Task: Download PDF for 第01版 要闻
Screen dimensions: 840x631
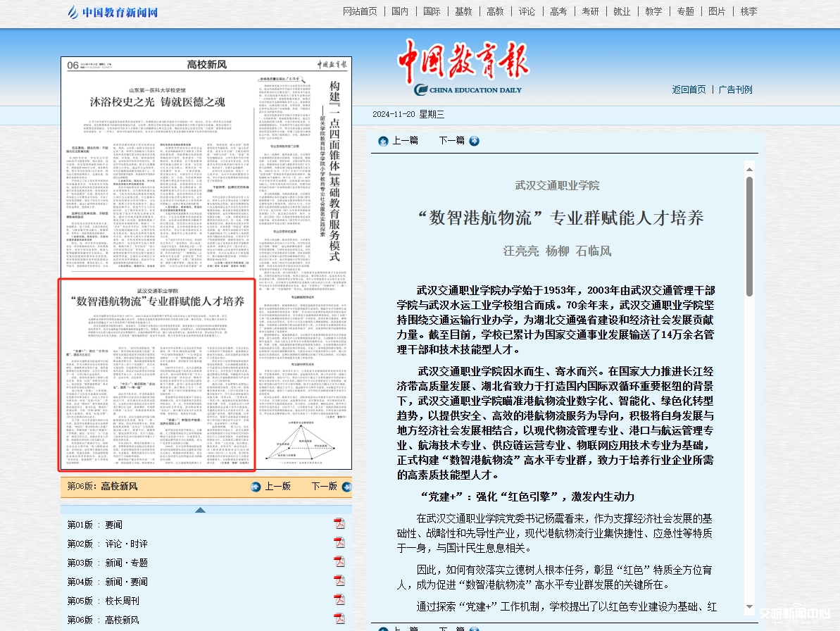Action: click(339, 524)
